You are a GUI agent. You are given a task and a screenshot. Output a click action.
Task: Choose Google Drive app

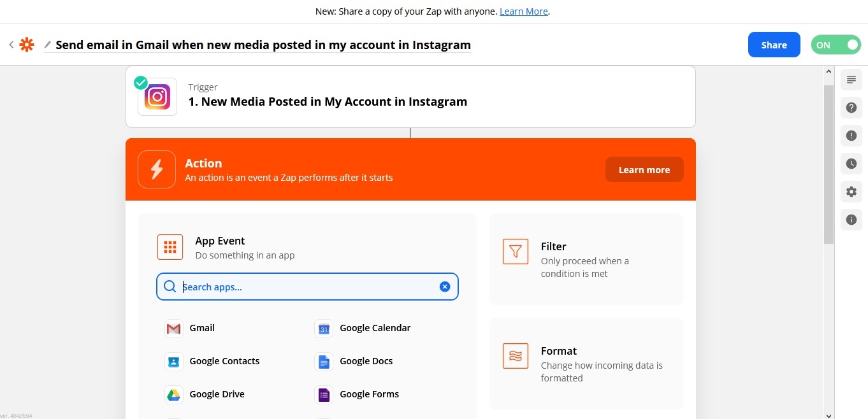point(217,394)
